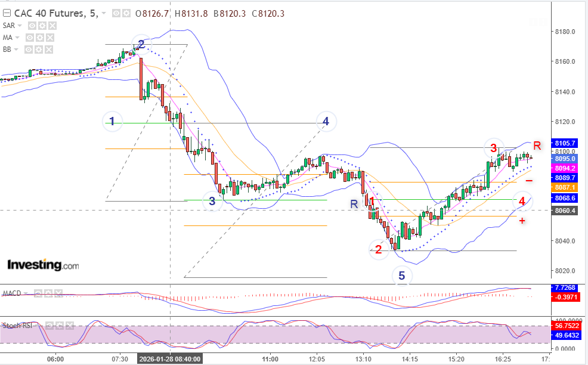This screenshot has height=365, width=588.
Task: Select the red R annotation near 8105.7
Action: (537, 146)
